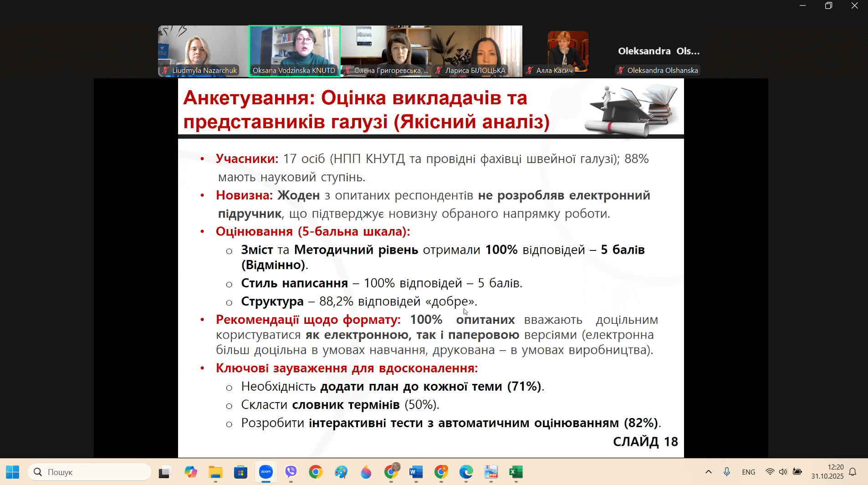Viewport: 868px width, 485px height.
Task: Open Viber from the taskbar
Action: click(x=291, y=472)
